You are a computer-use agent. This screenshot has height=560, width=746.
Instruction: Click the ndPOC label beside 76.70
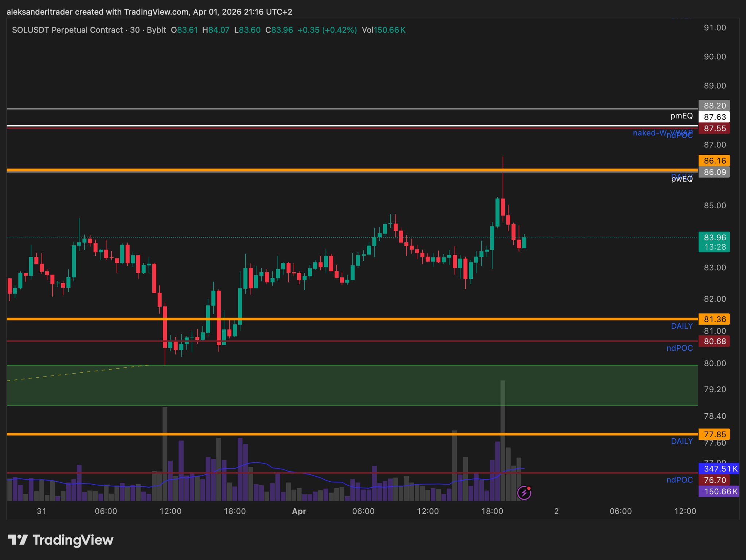679,480
